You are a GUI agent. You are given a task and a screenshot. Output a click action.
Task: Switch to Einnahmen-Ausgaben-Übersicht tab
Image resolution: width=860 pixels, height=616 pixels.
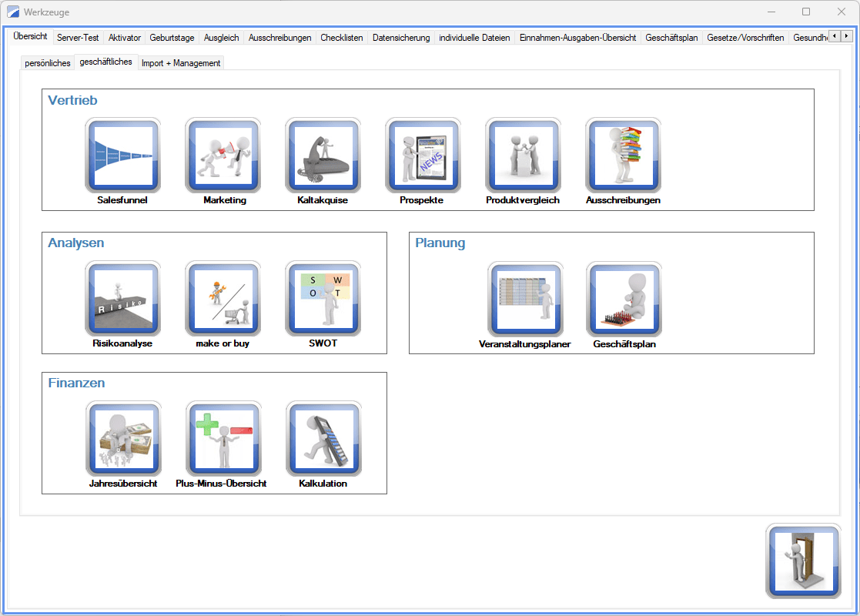577,37
